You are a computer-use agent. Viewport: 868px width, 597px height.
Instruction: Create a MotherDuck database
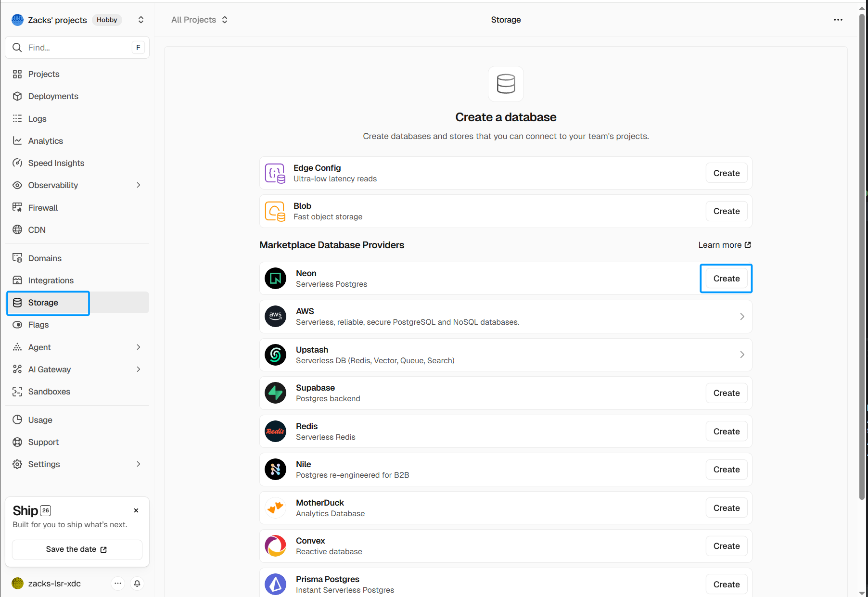(727, 508)
